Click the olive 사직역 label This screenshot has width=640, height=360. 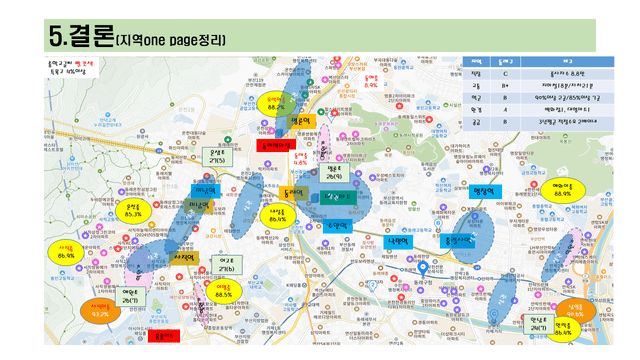[184, 258]
